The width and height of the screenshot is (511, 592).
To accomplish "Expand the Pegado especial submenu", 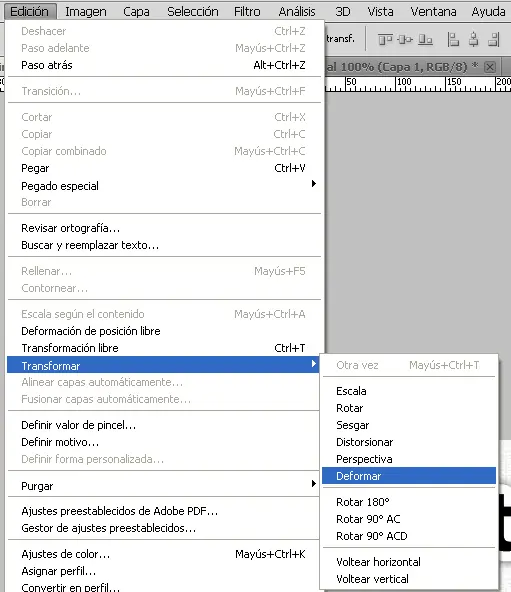I will [x=164, y=185].
